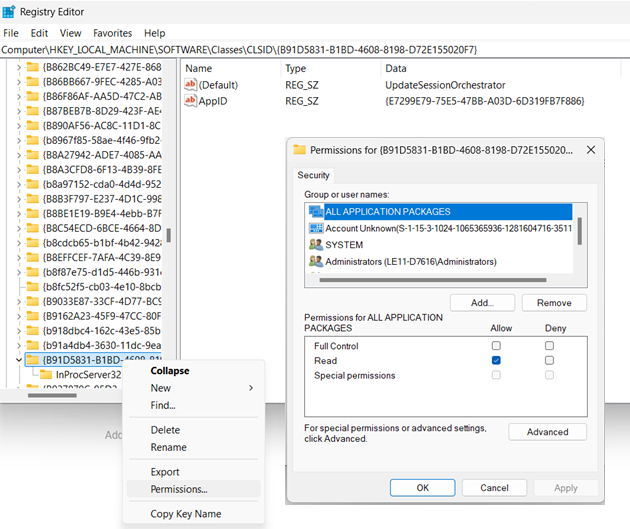
Task: Expand the {b91a4db4-3630-11dc-9ea key
Action: tap(18, 345)
